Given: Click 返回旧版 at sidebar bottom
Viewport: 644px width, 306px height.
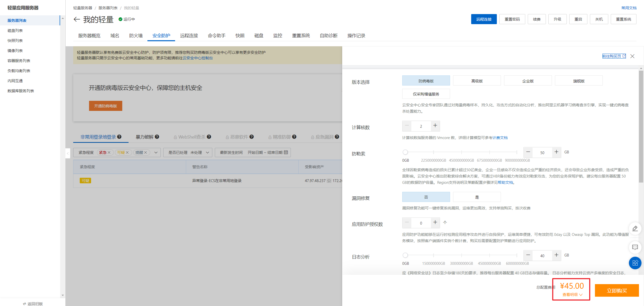Looking at the screenshot, I should point(33,304).
